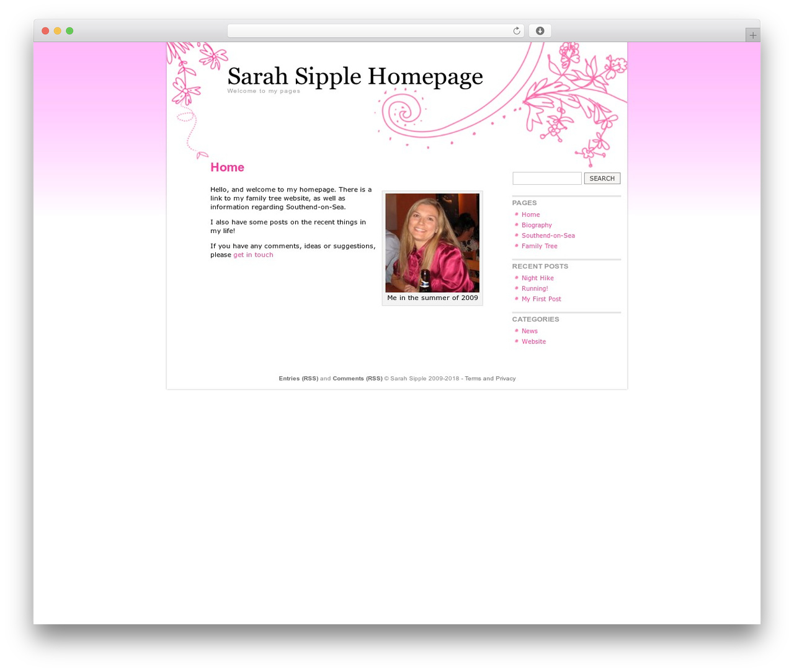The height and width of the screenshot is (672, 794).
Task: Open the Entries (RSS) feed link
Action: click(x=298, y=378)
